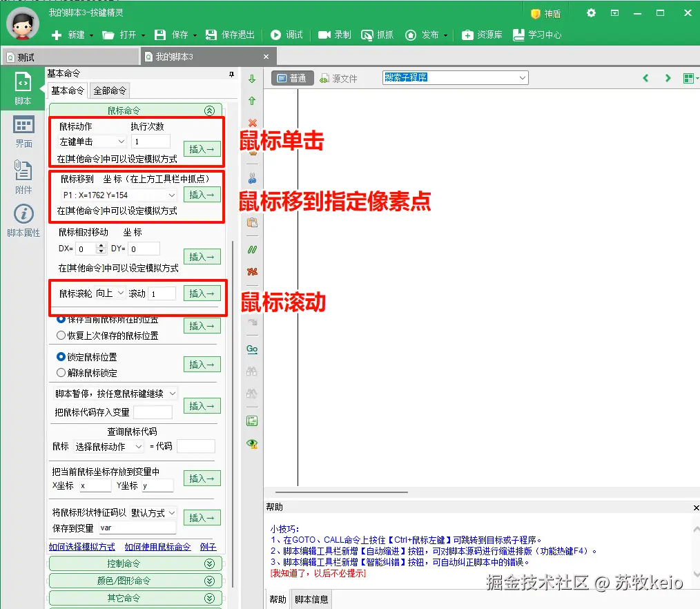The image size is (700, 609).
Task: Insert the 鼠标相对移动 command
Action: pos(202,257)
